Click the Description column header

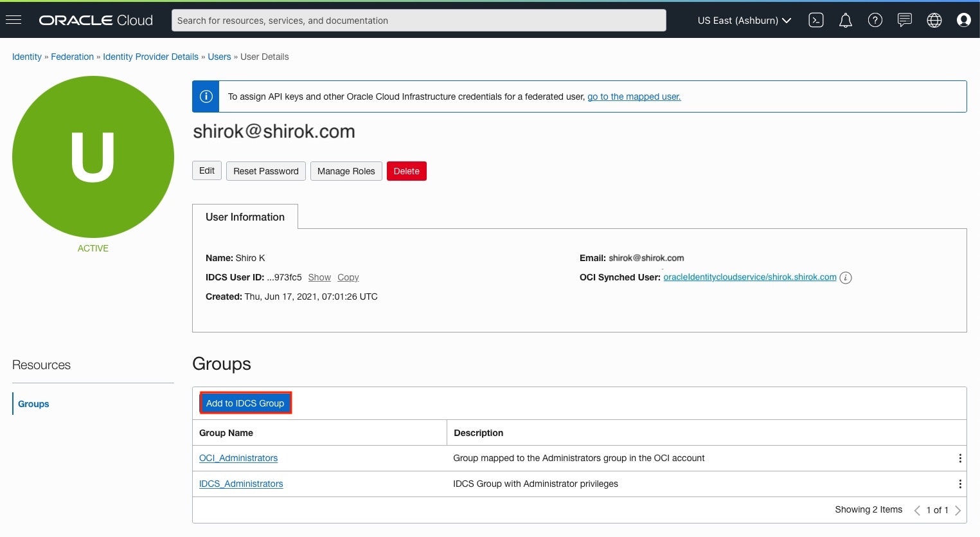479,433
